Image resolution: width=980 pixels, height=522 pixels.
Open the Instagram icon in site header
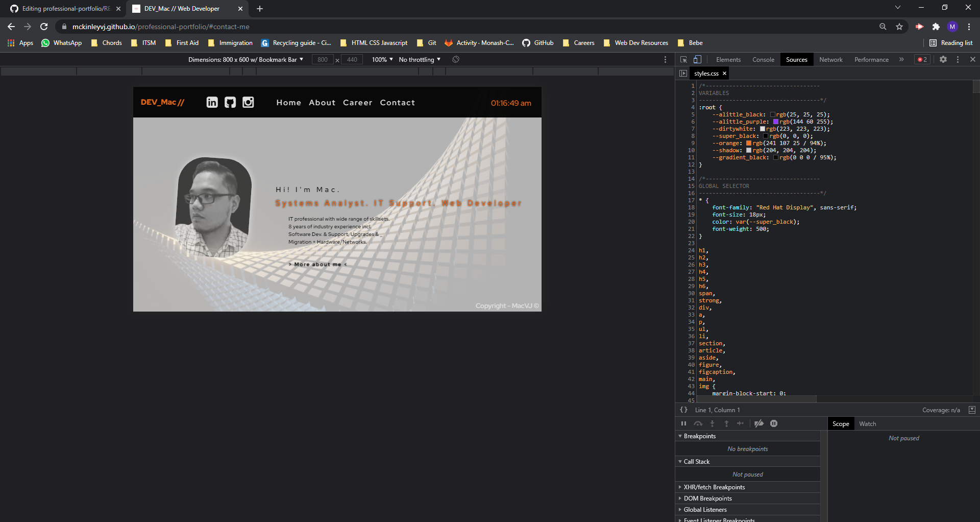click(x=248, y=102)
